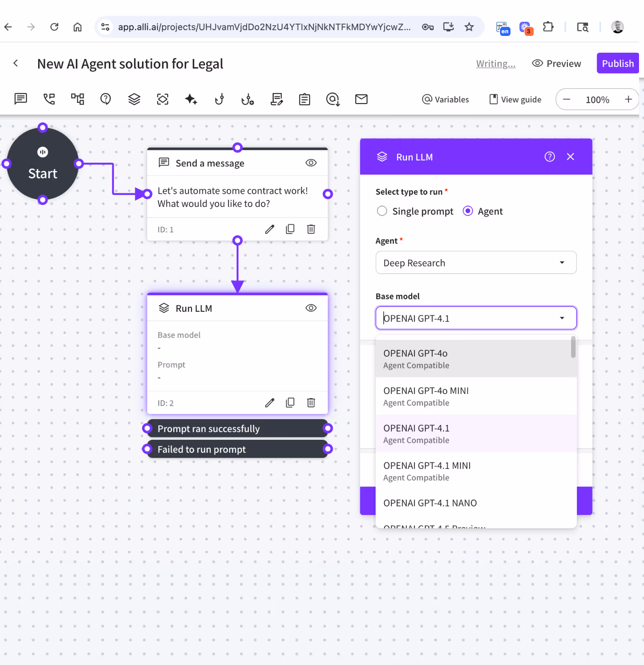Click the Publish button
Screen dimensions: 644x665
618,63
